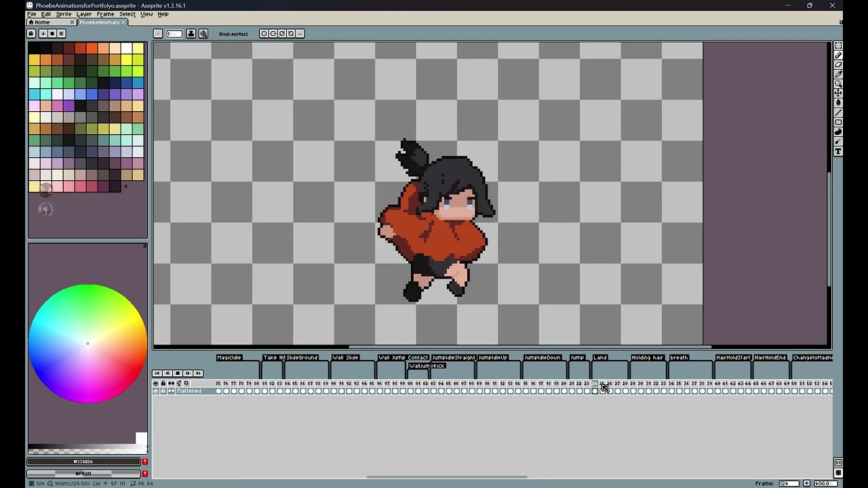The width and height of the screenshot is (868, 488).
Task: Select the Text tool
Action: (x=838, y=151)
